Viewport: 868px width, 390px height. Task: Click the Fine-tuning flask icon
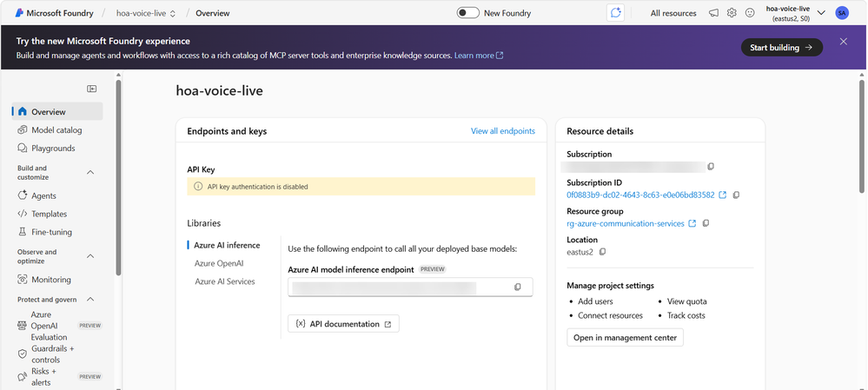point(22,232)
